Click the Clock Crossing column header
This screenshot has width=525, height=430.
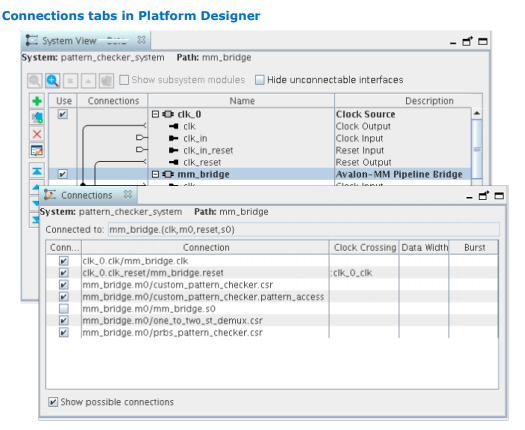(x=365, y=247)
